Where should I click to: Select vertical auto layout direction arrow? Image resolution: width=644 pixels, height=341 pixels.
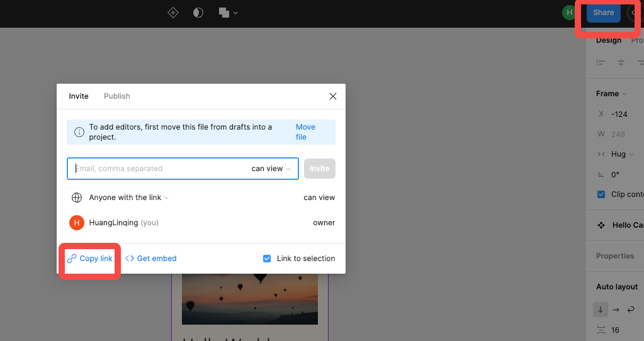coord(601,310)
